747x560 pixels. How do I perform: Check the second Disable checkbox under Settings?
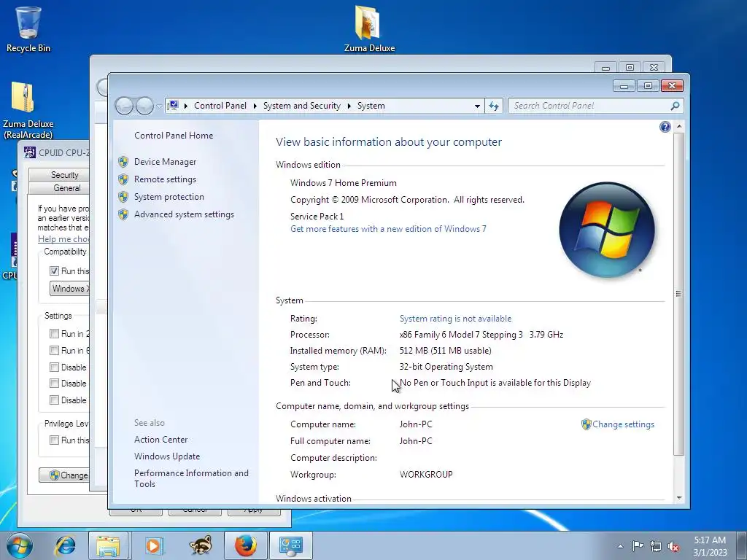click(x=54, y=384)
